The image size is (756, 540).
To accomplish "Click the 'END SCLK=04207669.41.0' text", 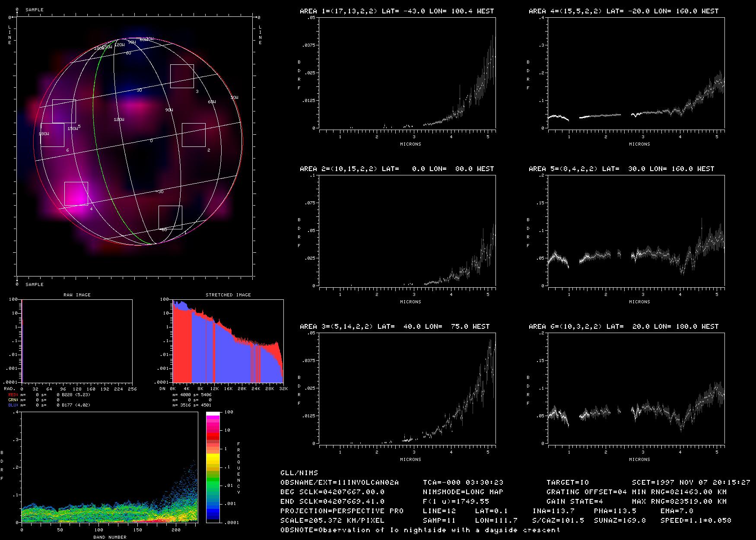I will click(333, 502).
